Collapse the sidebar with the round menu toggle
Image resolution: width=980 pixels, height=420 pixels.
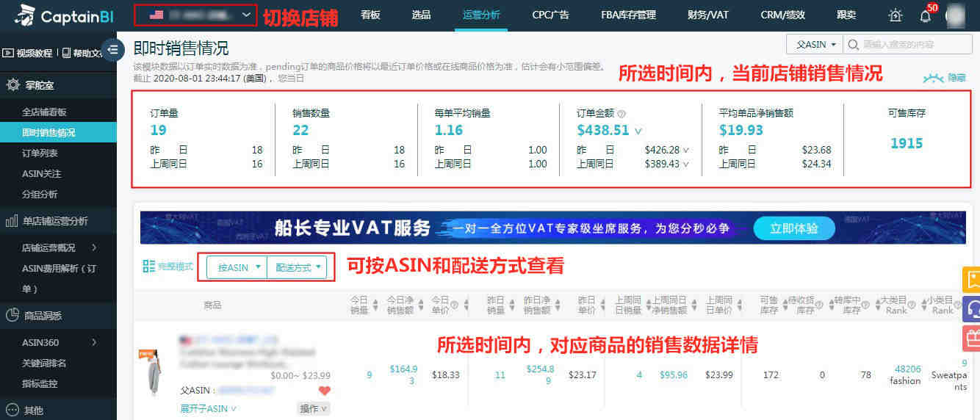tap(113, 50)
